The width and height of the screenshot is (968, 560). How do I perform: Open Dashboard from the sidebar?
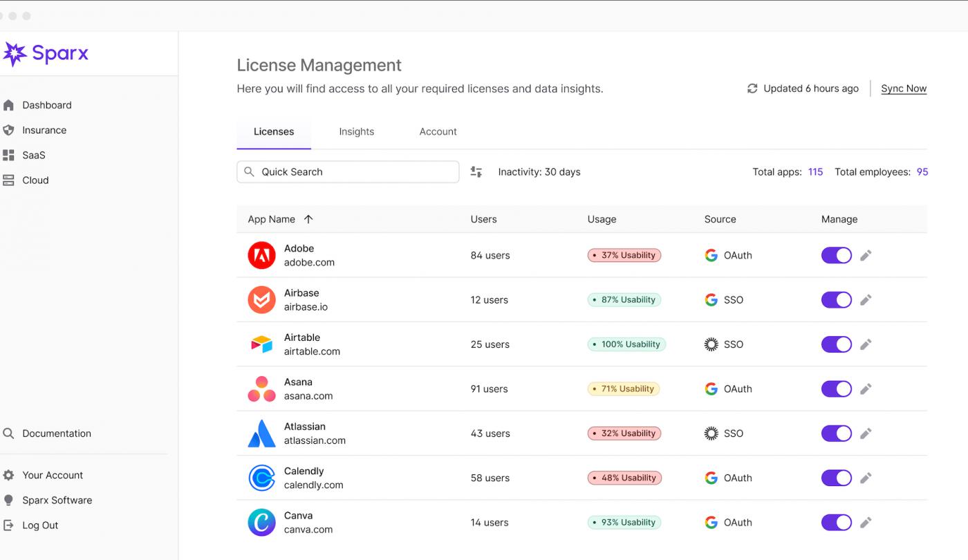click(46, 105)
